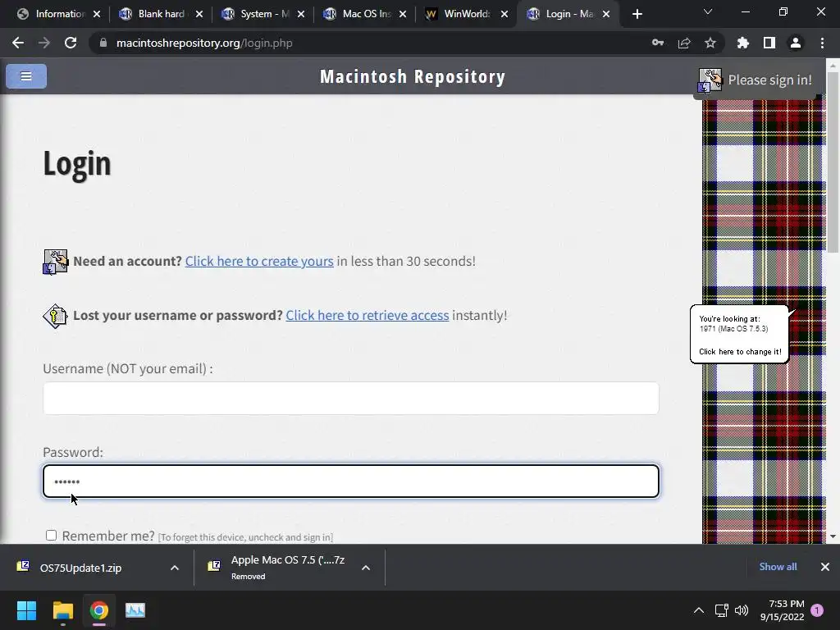Open clock and date flyout
This screenshot has width=840, height=630.
782,610
